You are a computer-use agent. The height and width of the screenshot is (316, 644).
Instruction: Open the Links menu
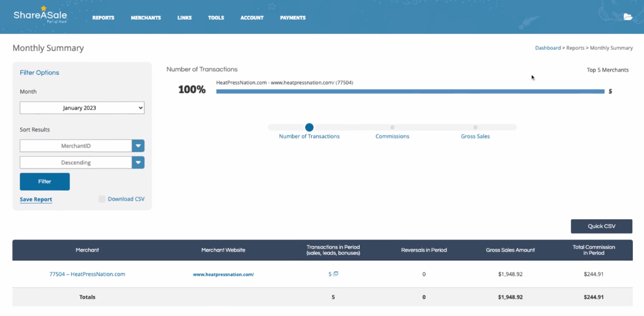click(x=184, y=18)
